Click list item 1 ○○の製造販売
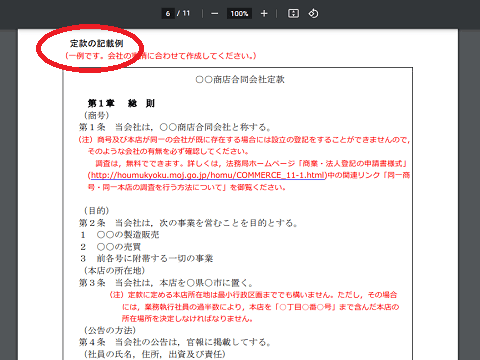The width and height of the screenshot is (480, 360). pos(120,235)
